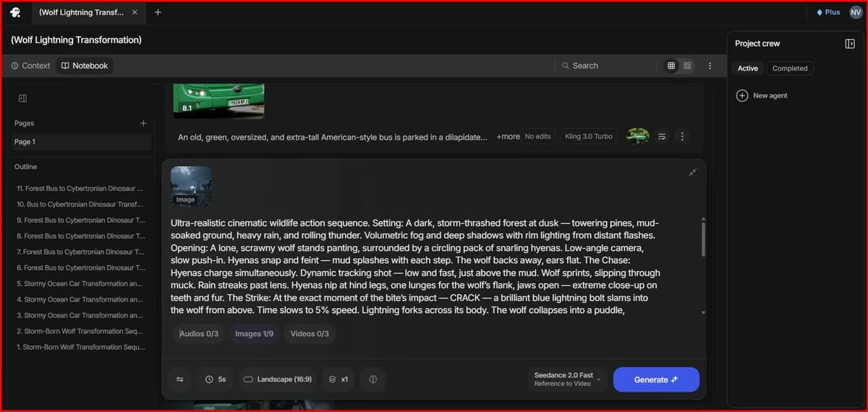This screenshot has height=412, width=868.
Task: Open outline item 10. Bus to Cybertronian Dinosaur
Action: coord(80,204)
